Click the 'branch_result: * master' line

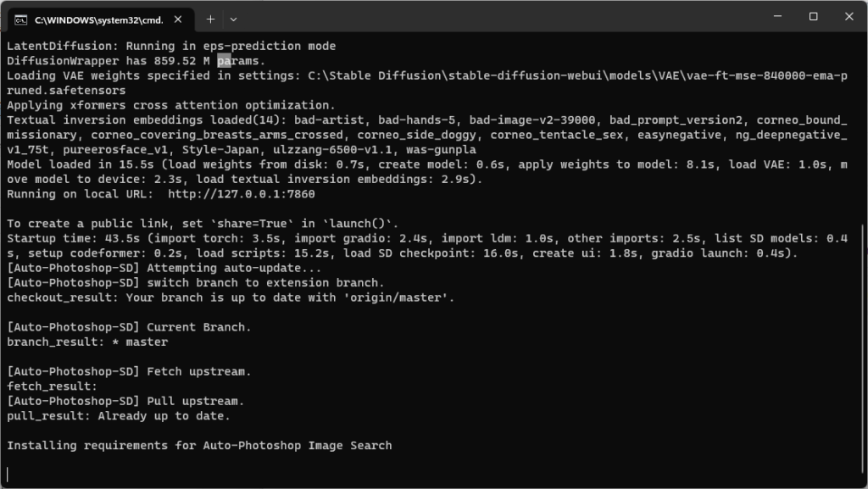pyautogui.click(x=87, y=342)
